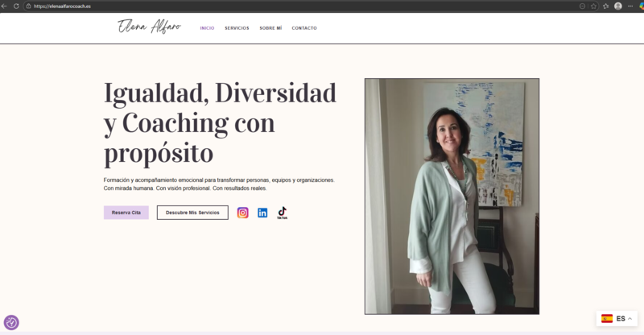The image size is (644, 335).
Task: Click the Reserva Cita button
Action: click(126, 213)
